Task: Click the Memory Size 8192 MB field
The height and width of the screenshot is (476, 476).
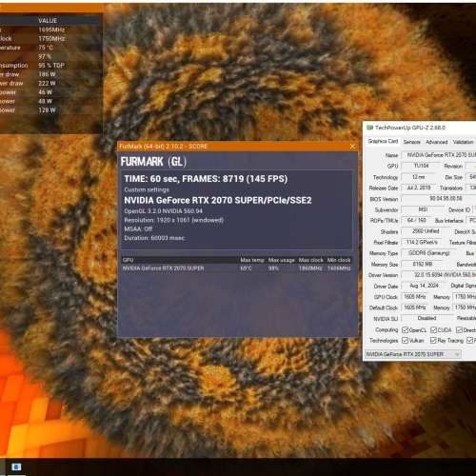Action: (x=423, y=264)
